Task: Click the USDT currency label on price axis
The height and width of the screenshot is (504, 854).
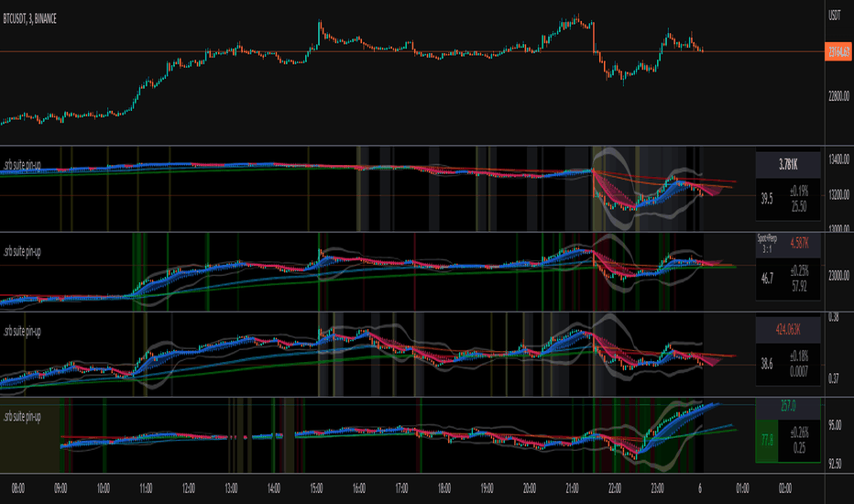Action: pyautogui.click(x=835, y=16)
